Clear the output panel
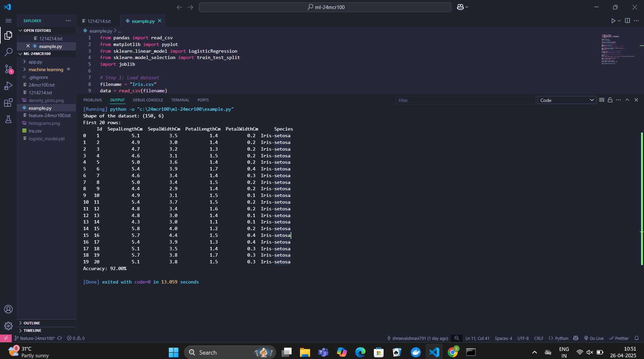 tap(602, 100)
